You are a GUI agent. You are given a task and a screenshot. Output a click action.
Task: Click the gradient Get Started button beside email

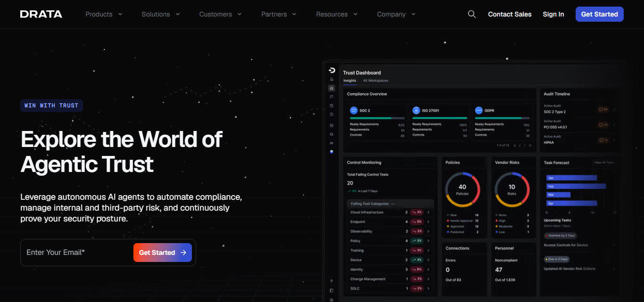pos(163,253)
